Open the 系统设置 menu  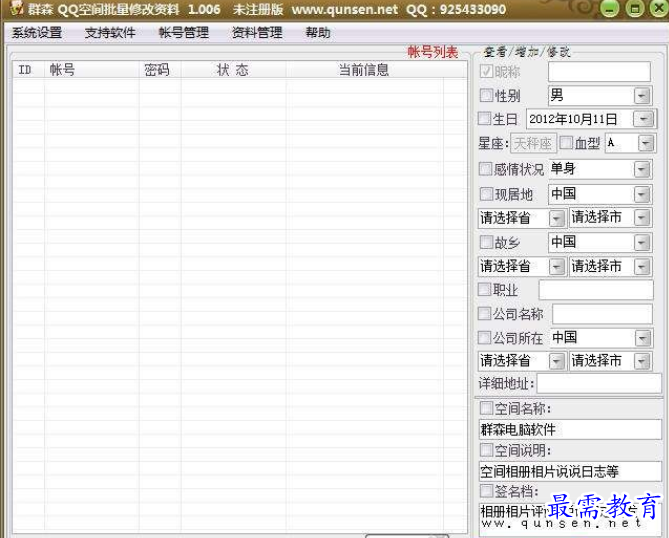37,32
